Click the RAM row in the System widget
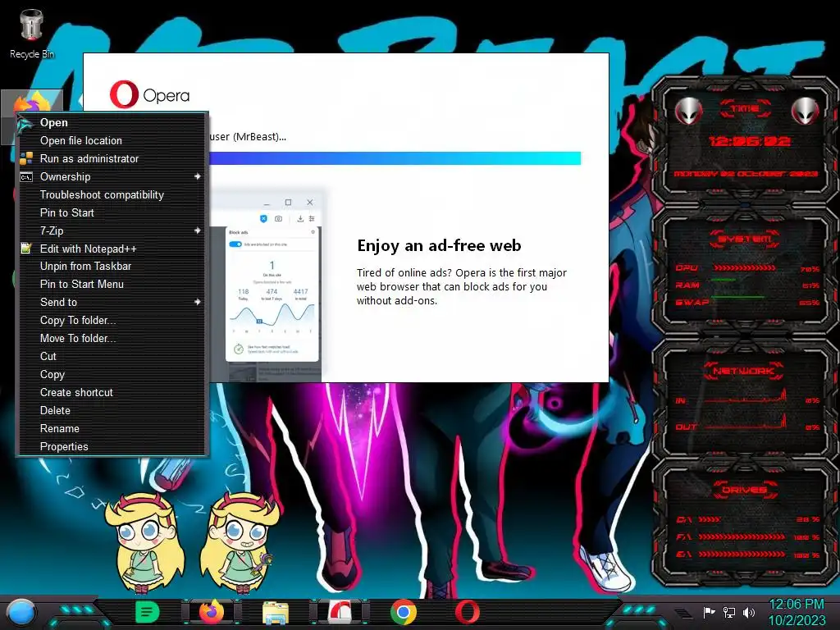Image resolution: width=840 pixels, height=630 pixels. (x=747, y=285)
